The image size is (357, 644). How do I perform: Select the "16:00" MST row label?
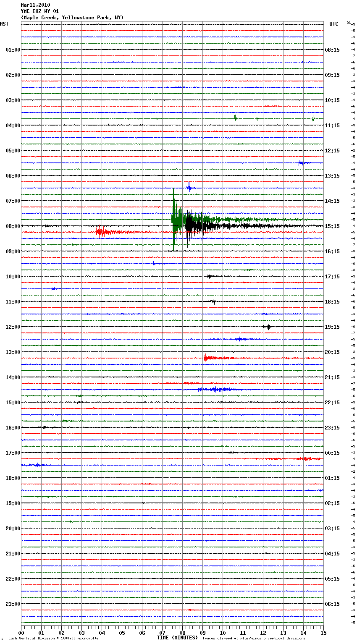(x=13, y=428)
